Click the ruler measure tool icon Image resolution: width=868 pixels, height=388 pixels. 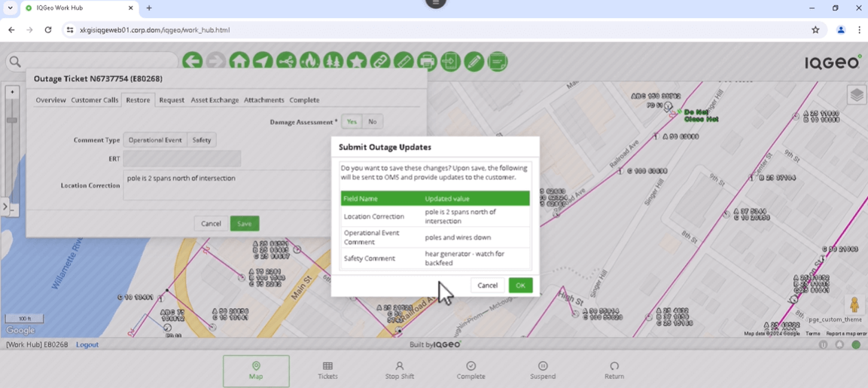404,61
